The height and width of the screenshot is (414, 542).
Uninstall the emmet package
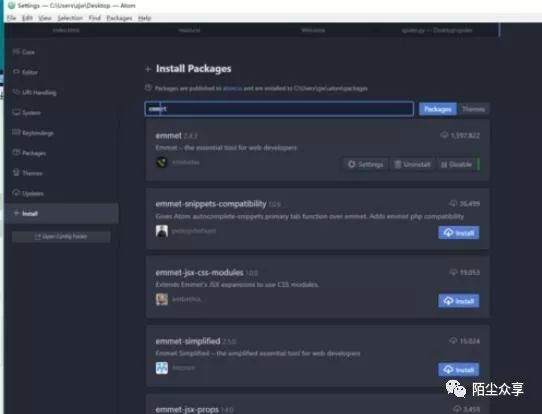pyautogui.click(x=412, y=164)
